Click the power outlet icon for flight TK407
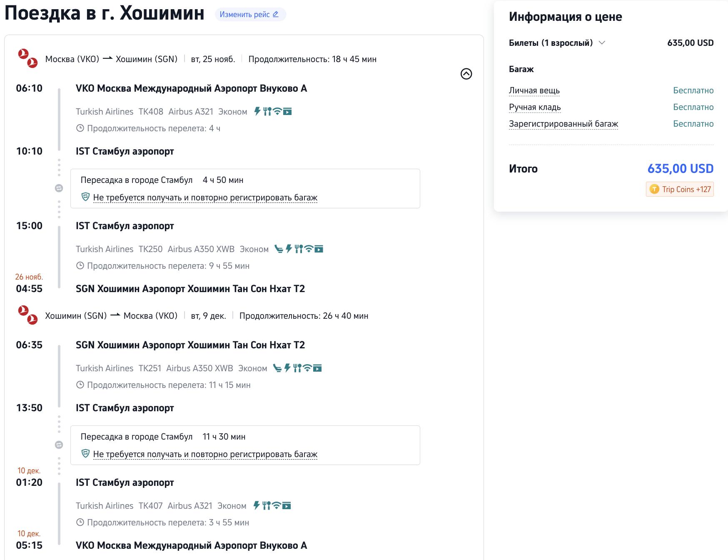The height and width of the screenshot is (560, 728). click(257, 505)
